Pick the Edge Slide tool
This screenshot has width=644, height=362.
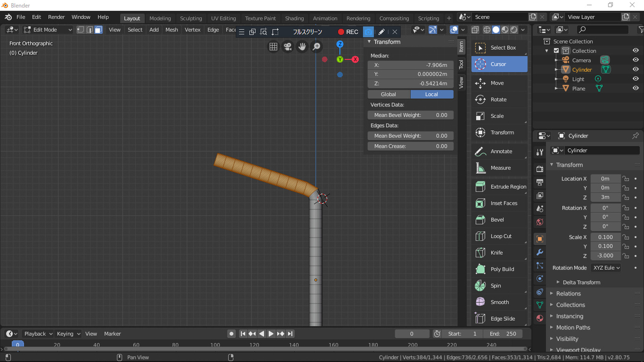click(x=499, y=319)
